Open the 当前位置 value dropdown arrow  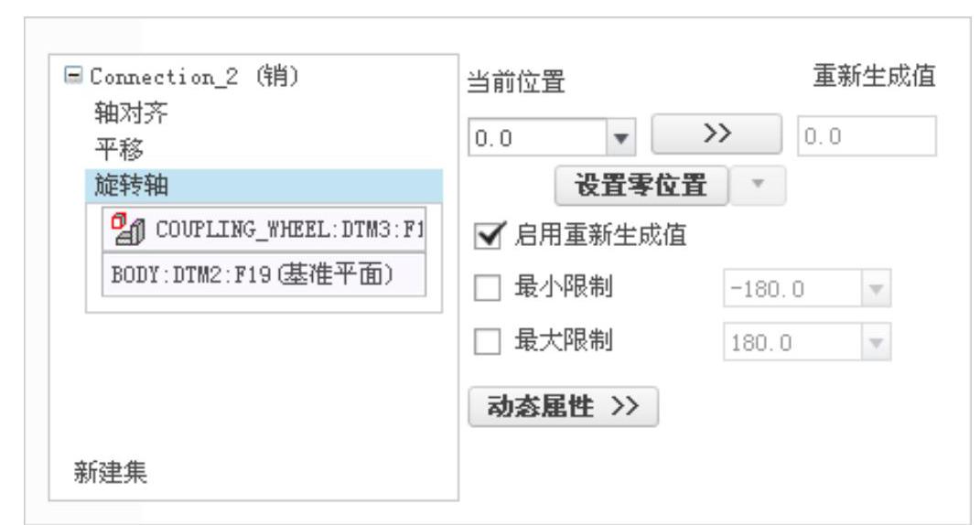pos(620,137)
